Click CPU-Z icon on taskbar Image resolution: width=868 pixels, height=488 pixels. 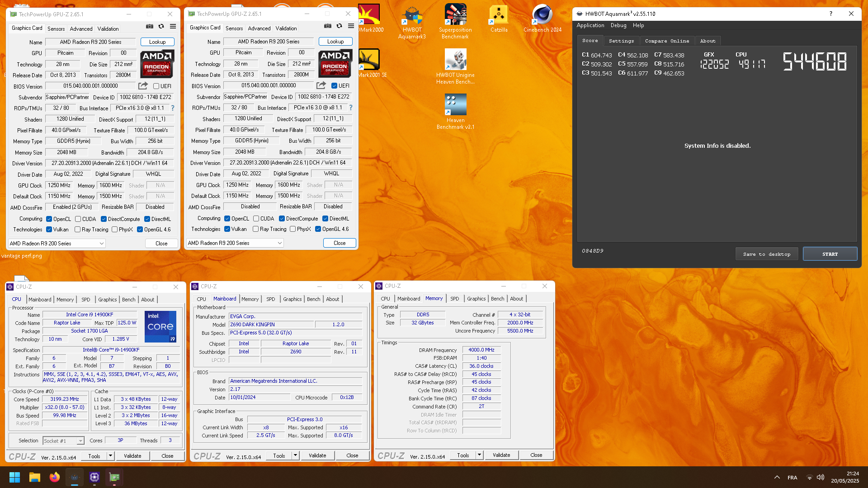pos(94,477)
